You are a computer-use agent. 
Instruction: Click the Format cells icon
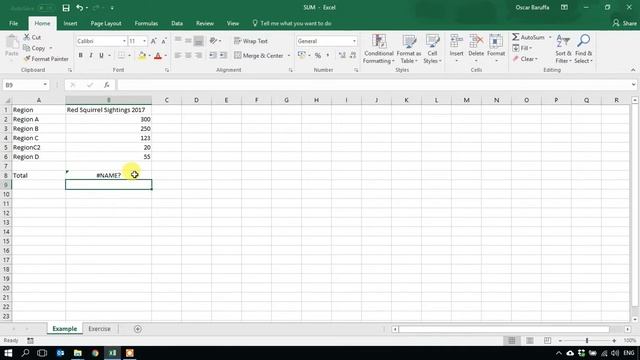pyautogui.click(x=496, y=41)
